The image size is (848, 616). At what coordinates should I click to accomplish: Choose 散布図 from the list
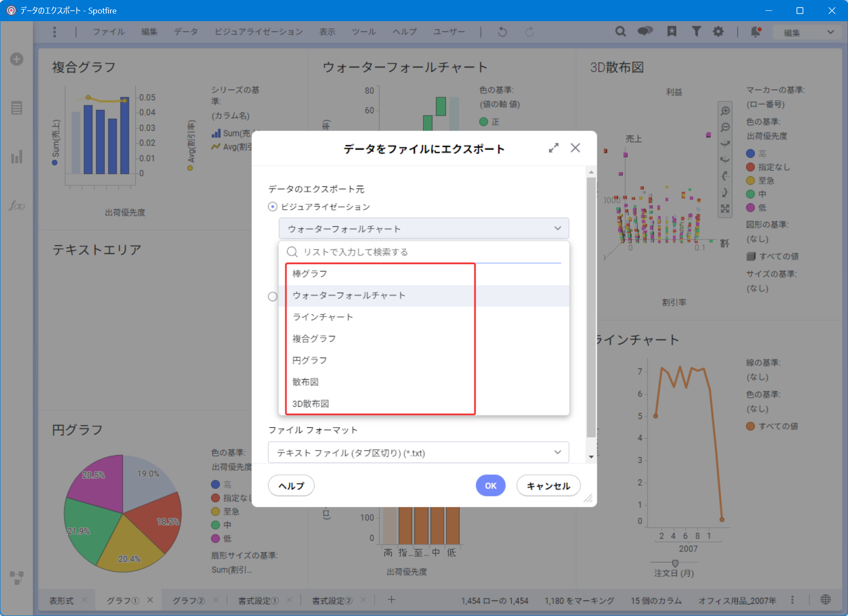tap(424, 382)
